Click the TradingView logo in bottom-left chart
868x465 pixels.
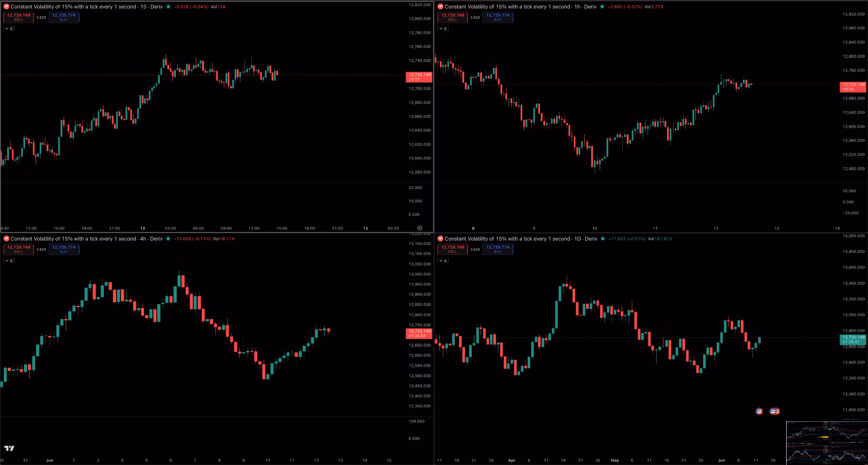click(9, 448)
